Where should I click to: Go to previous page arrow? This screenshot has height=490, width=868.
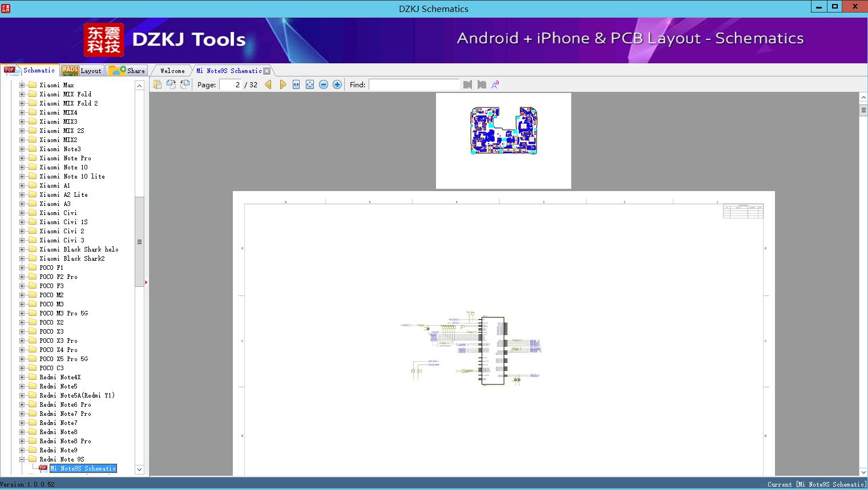coord(268,84)
